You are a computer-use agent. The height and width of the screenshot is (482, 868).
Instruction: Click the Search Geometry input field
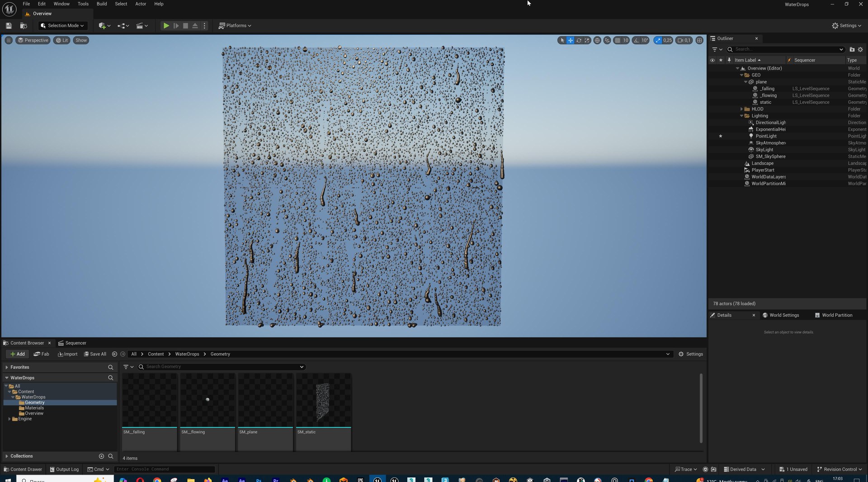point(222,367)
